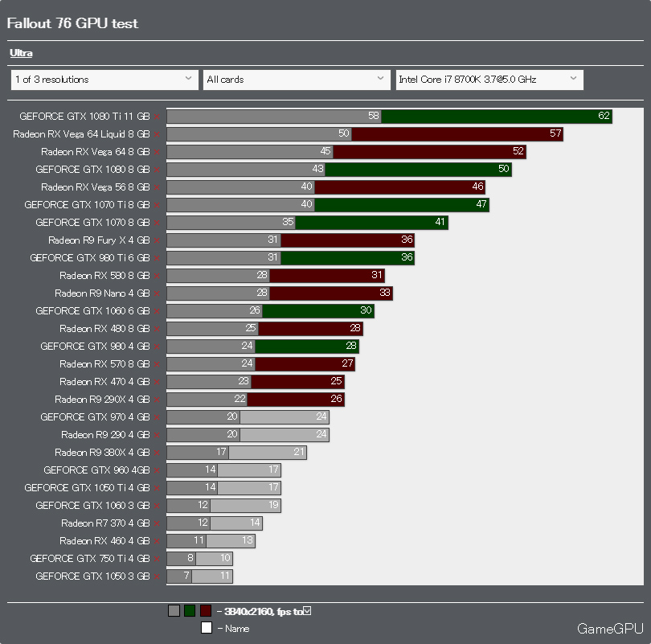
Task: Click red X beside Radeon RX Vega 64 Liquid
Action: point(157,134)
